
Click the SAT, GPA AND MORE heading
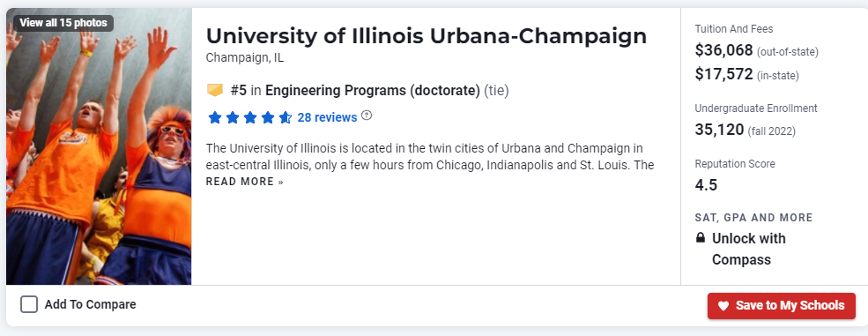[754, 218]
